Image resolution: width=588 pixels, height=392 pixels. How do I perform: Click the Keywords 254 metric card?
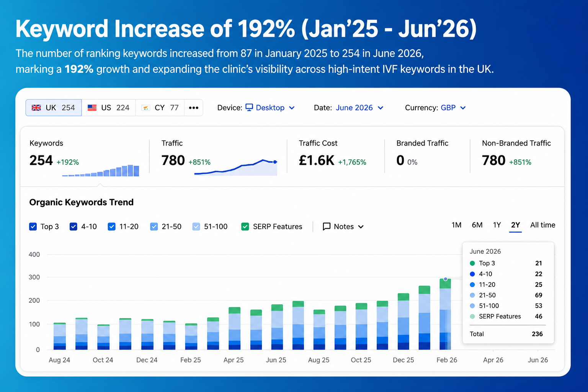pos(84,157)
